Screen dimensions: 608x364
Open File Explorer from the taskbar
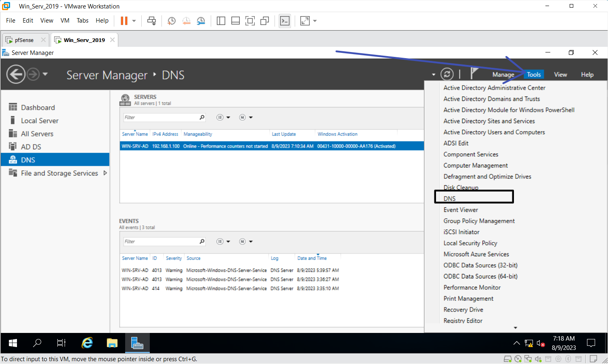pyautogui.click(x=112, y=343)
